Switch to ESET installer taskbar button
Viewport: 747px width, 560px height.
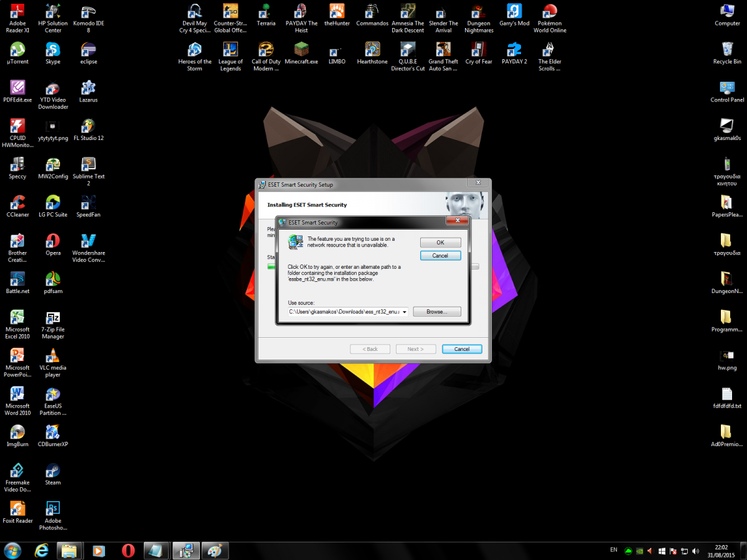pos(186,551)
